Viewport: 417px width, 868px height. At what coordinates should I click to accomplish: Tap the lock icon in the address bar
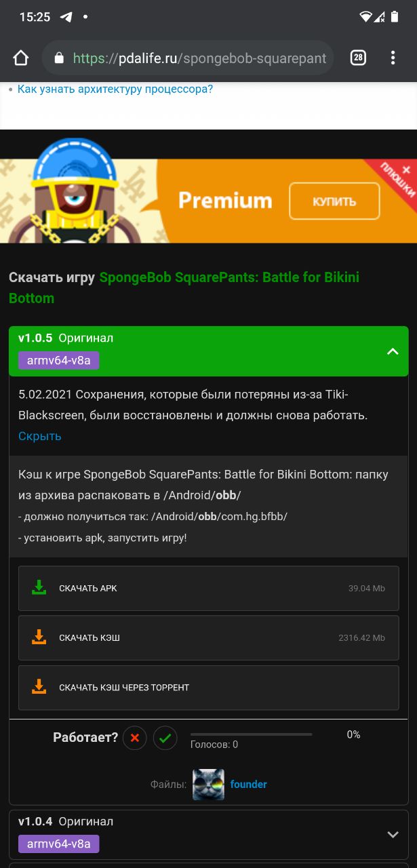(58, 58)
